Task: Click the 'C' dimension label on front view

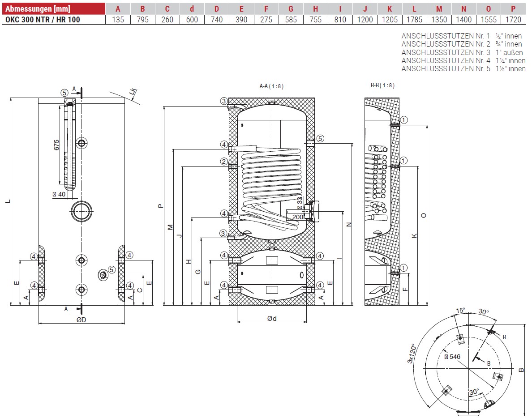Action: click(x=140, y=290)
